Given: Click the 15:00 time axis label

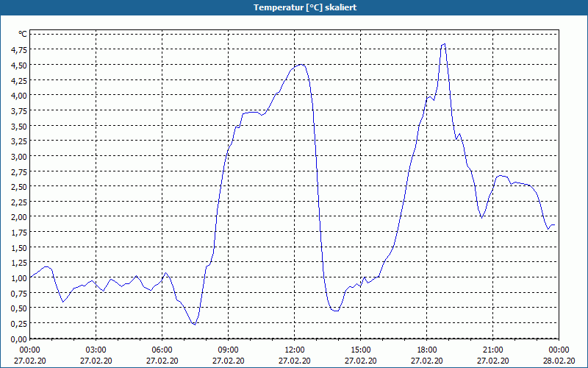Looking at the screenshot, I should 361,350.
